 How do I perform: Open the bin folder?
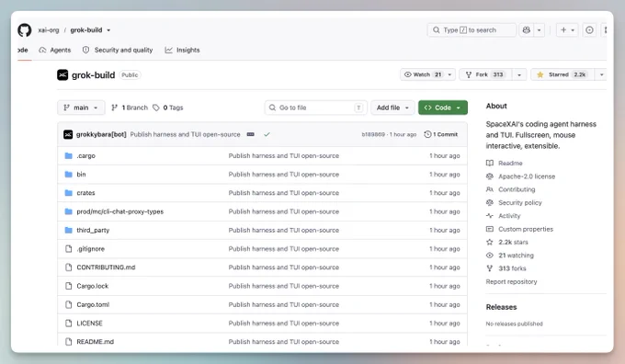coord(81,175)
